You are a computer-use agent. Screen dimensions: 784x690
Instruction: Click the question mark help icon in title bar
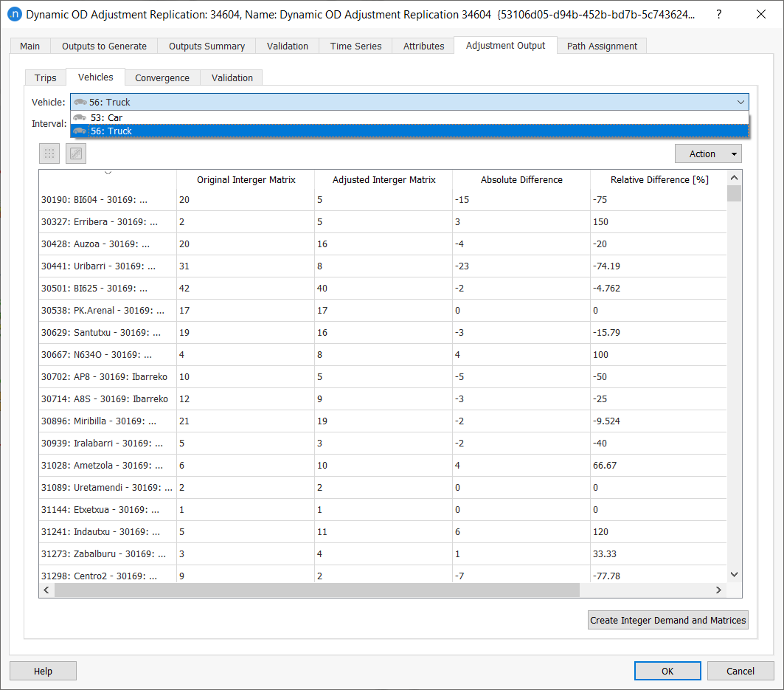[718, 14]
